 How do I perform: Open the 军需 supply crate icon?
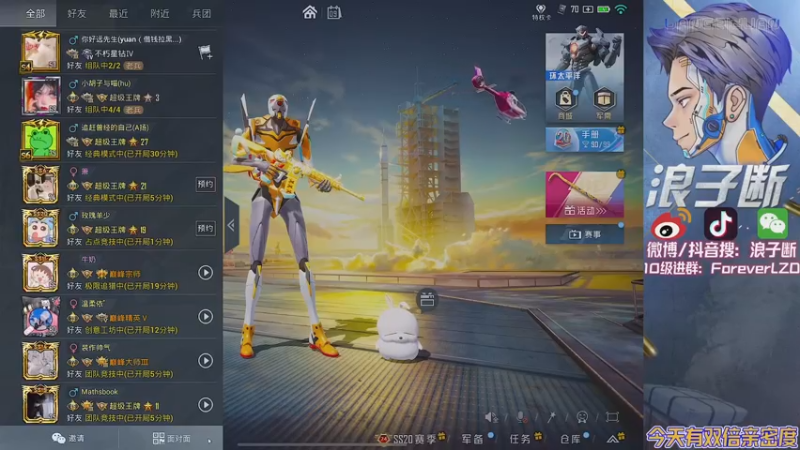click(x=604, y=102)
